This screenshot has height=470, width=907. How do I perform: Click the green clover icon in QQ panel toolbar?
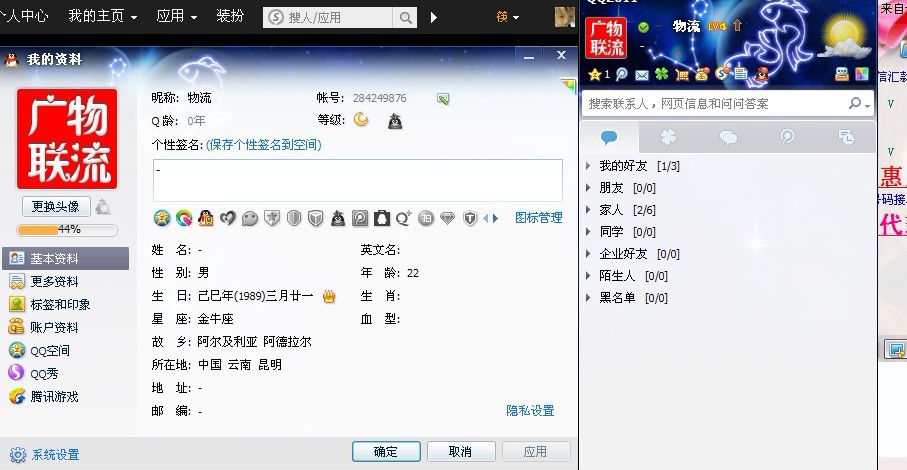(x=661, y=74)
